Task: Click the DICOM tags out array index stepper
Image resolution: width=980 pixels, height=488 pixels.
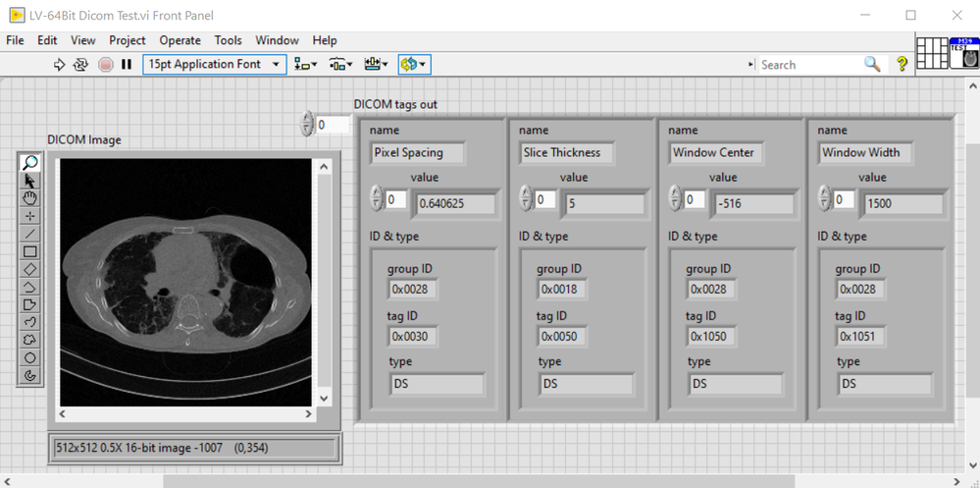Action: [306, 124]
